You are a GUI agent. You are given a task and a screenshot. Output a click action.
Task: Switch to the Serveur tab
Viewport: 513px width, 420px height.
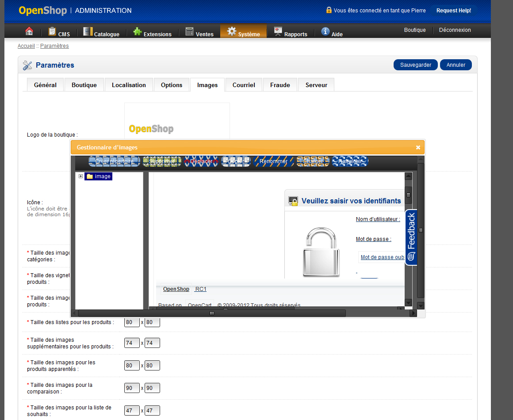(316, 85)
